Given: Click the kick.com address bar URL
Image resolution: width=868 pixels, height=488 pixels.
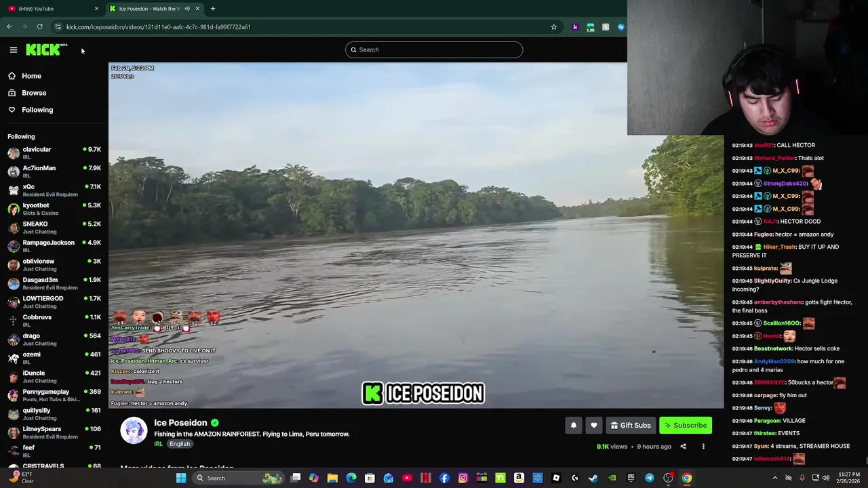Looking at the screenshot, I should point(158,26).
